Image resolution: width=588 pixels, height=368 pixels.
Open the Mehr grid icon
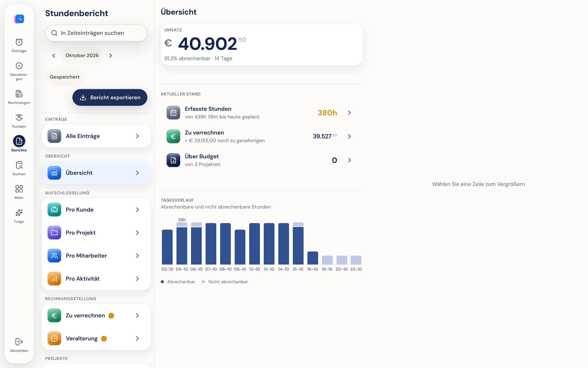click(x=19, y=189)
